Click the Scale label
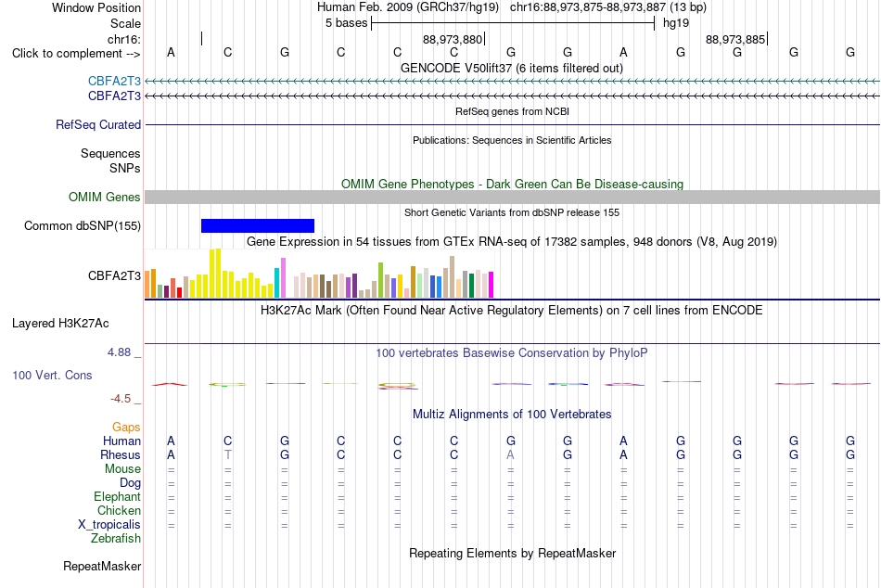 point(125,23)
